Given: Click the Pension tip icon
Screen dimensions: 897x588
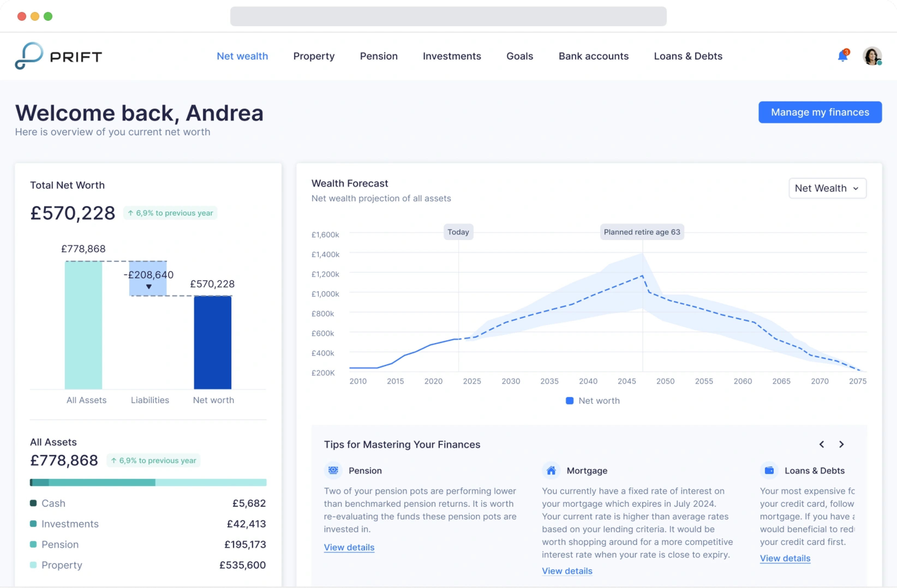Looking at the screenshot, I should coord(333,470).
